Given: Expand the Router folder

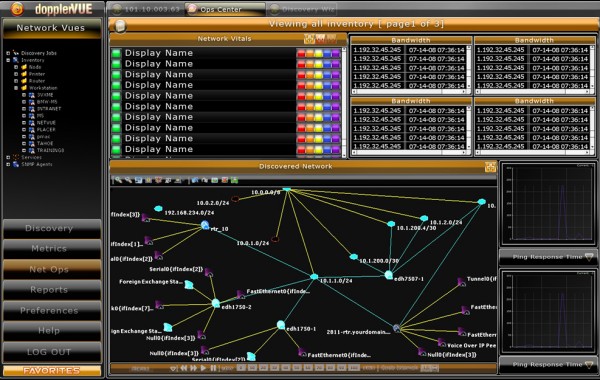Looking at the screenshot, I should [x=16, y=81].
